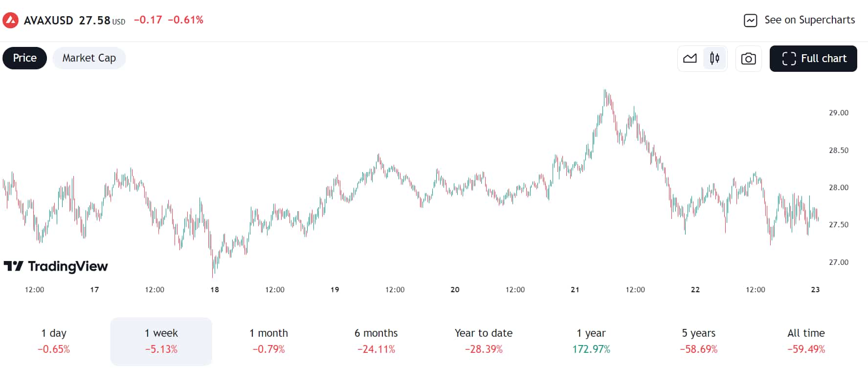Screen dimensions: 868x368
Task: Click the Supercharts chart icon
Action: tap(750, 21)
